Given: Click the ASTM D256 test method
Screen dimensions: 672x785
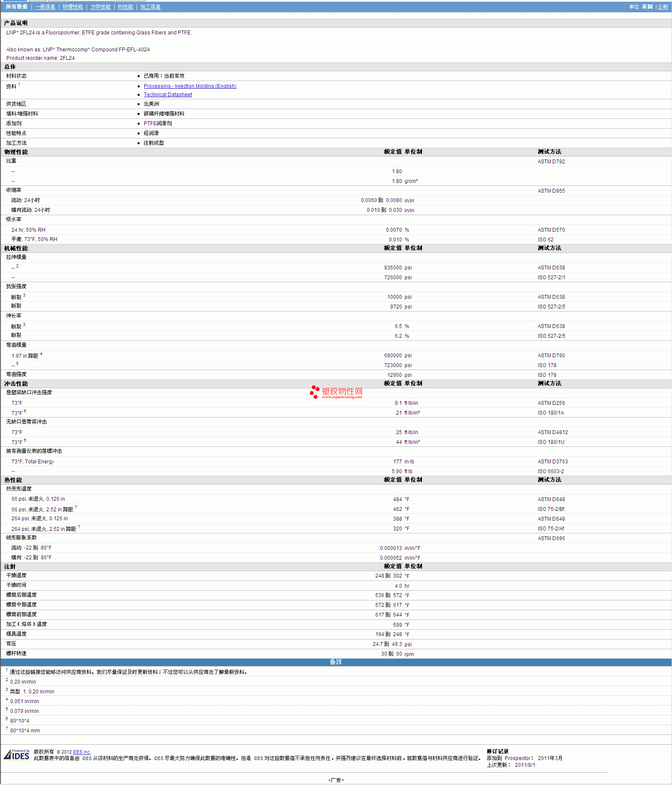Looking at the screenshot, I should point(551,403).
